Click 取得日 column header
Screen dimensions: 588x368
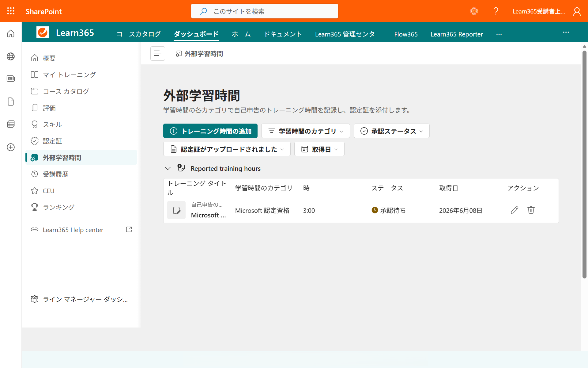pos(449,188)
